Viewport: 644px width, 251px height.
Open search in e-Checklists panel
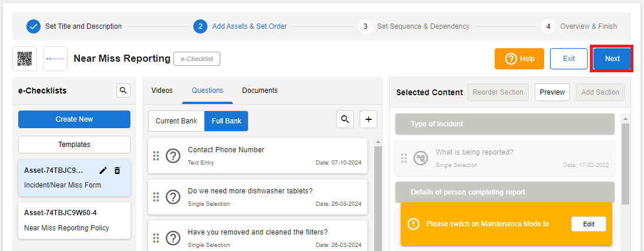pyautogui.click(x=123, y=91)
